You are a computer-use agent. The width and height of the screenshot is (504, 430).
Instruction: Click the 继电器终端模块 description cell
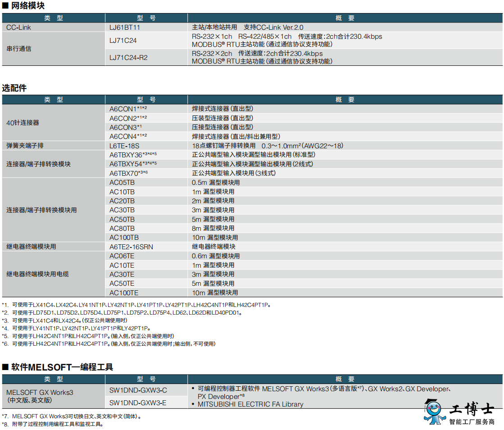pos(214,247)
